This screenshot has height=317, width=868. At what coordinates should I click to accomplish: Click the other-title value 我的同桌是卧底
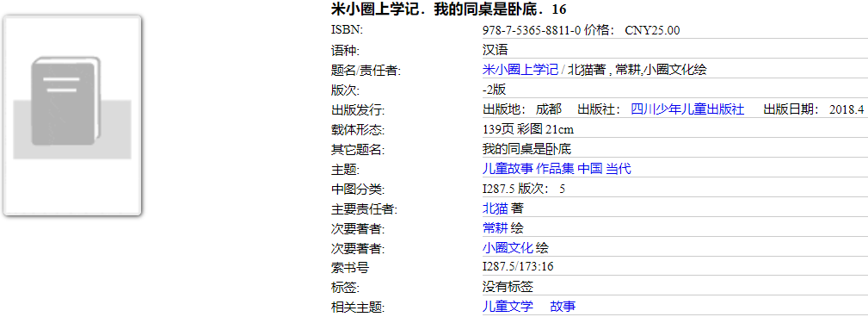point(526,149)
